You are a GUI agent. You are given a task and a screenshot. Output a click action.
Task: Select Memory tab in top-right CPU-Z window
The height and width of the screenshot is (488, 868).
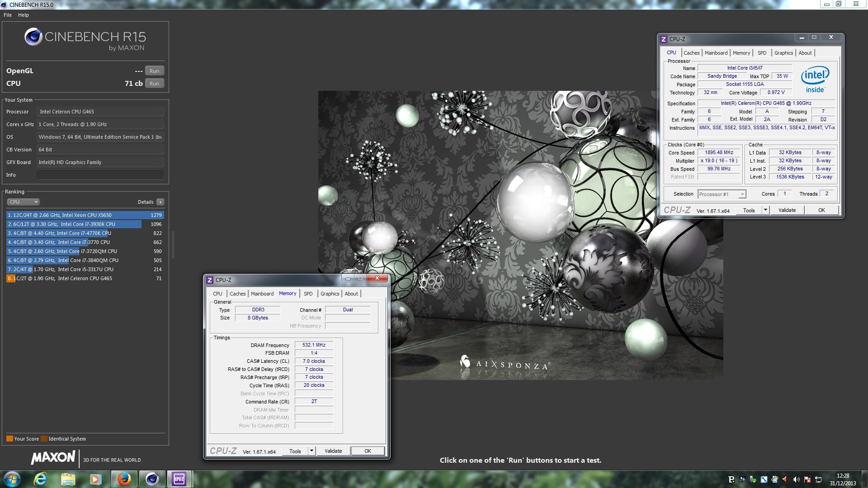click(741, 53)
